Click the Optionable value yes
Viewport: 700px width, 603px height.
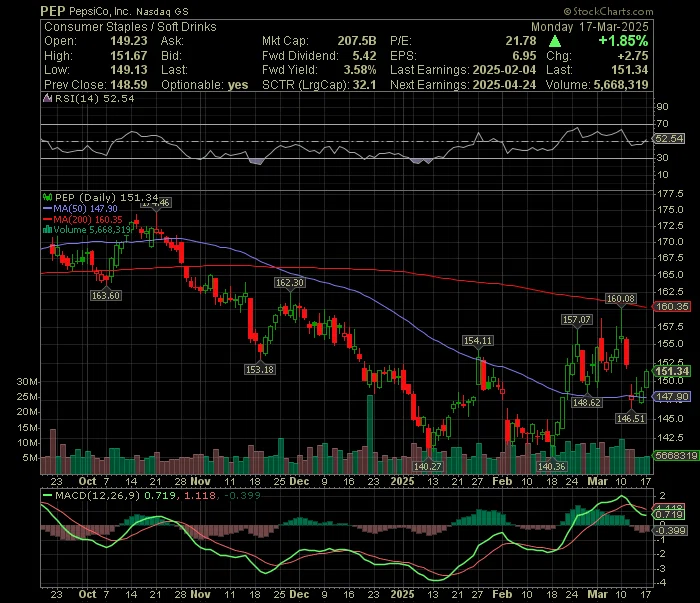point(238,85)
